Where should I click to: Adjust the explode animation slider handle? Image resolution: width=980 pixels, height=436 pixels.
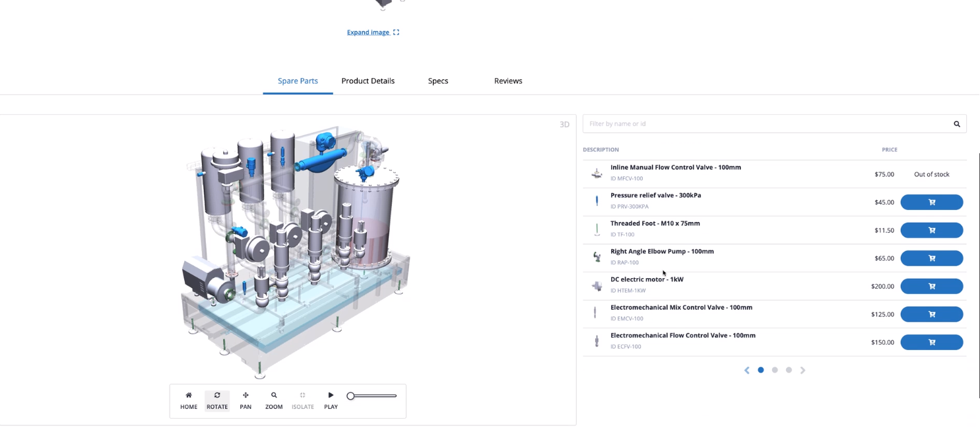click(x=351, y=396)
